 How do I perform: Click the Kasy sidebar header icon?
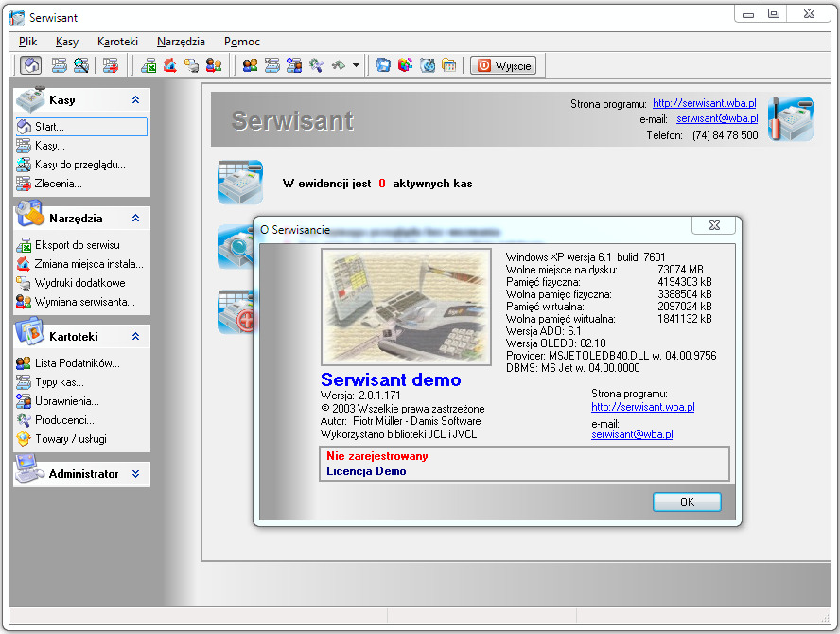click(x=30, y=99)
